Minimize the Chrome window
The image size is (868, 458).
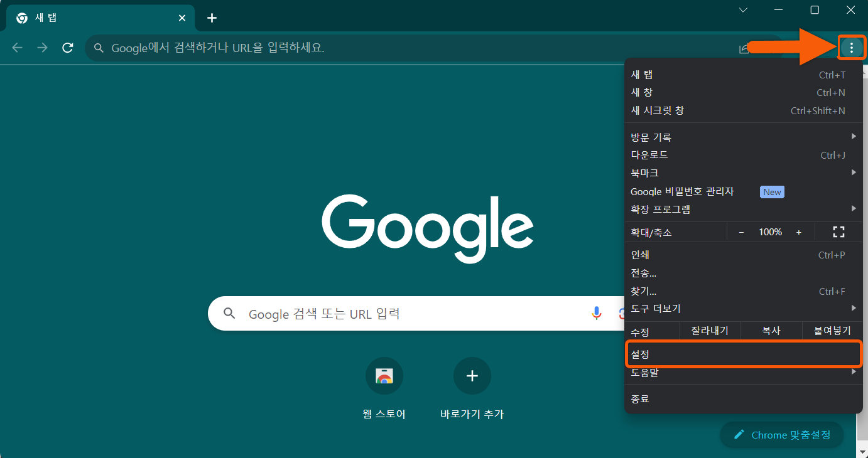click(x=779, y=10)
